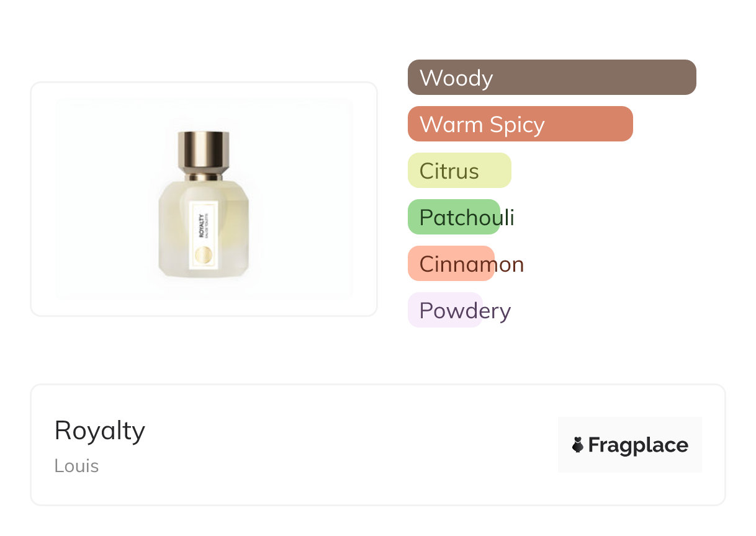Pick the Powdery accord bar

click(444, 310)
